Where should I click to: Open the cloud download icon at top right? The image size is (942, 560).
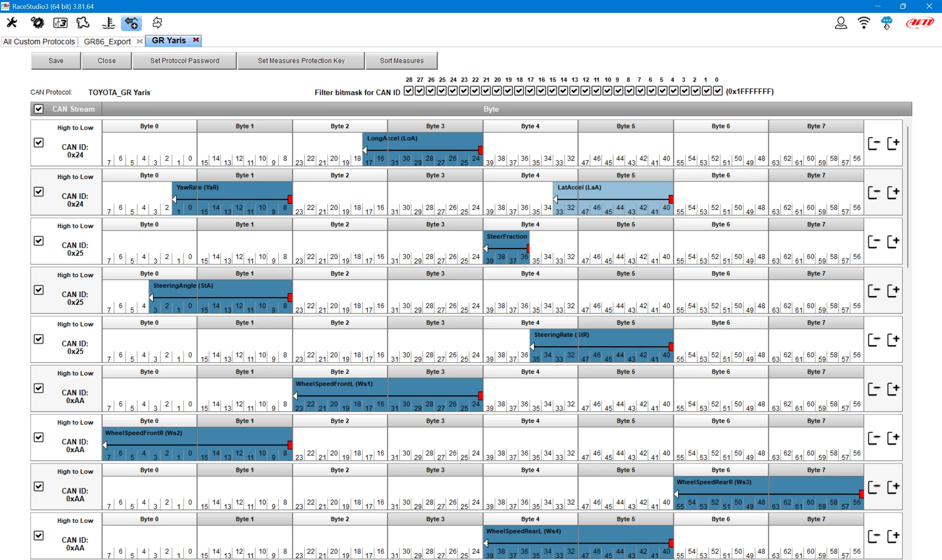(x=886, y=23)
